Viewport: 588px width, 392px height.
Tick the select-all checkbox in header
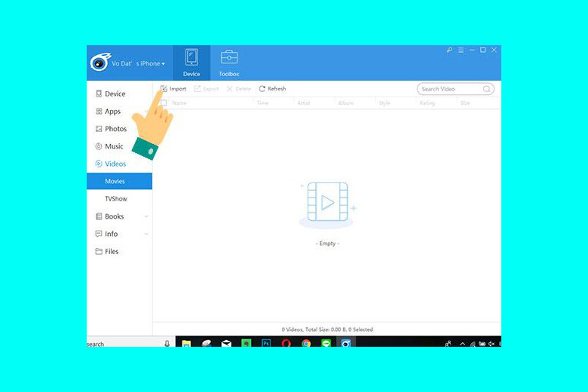[x=164, y=103]
